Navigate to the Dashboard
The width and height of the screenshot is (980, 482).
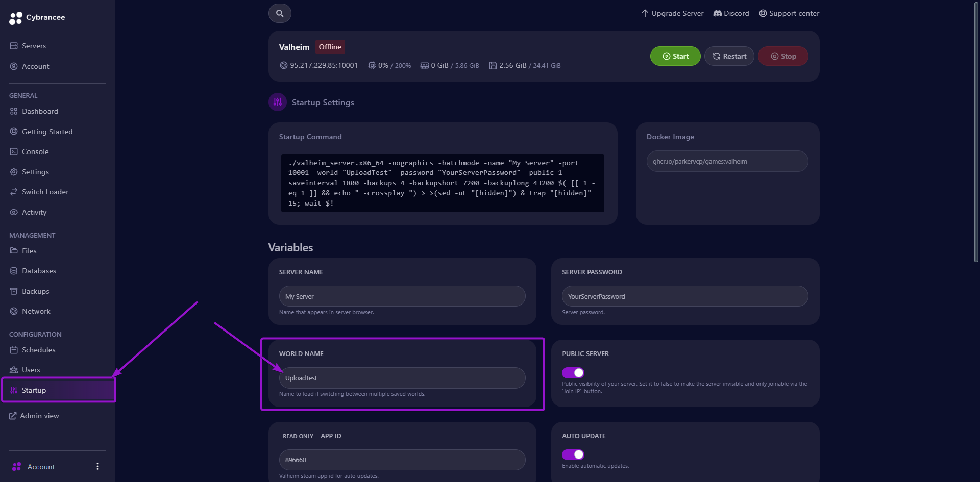pos(40,111)
